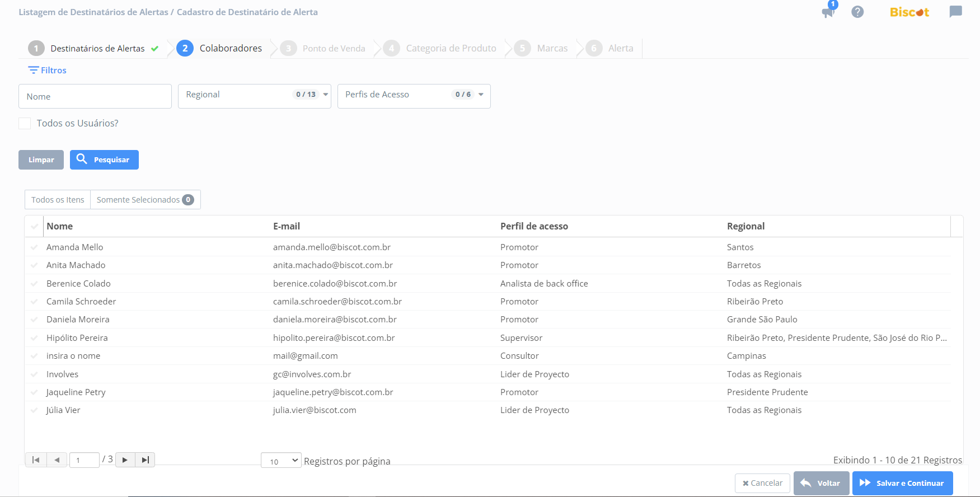Image resolution: width=980 pixels, height=497 pixels.
Task: Click step 3 circle icon
Action: tap(288, 48)
